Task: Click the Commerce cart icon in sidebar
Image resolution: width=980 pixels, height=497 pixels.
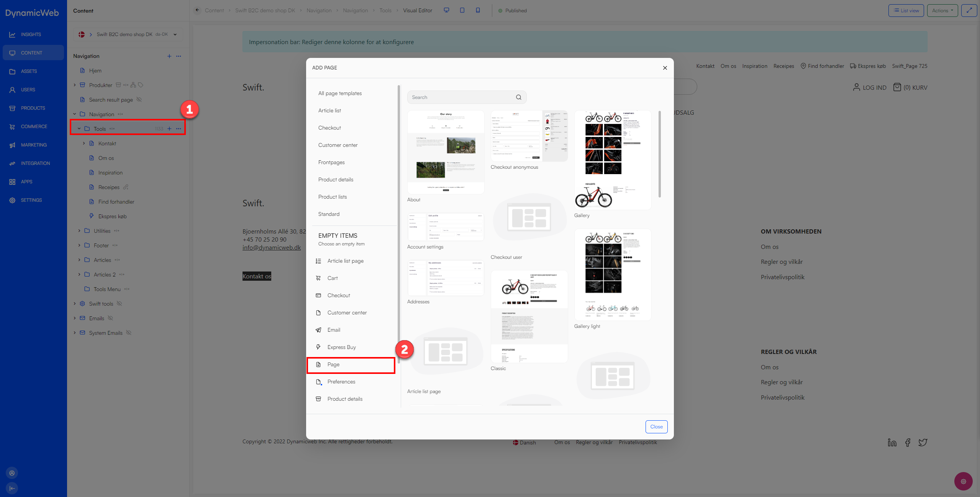Action: tap(12, 127)
